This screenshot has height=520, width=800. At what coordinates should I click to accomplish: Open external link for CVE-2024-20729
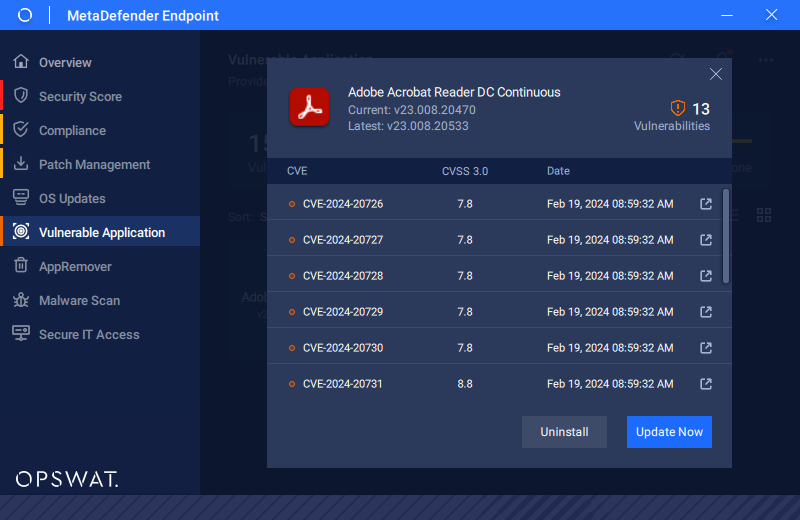point(706,312)
